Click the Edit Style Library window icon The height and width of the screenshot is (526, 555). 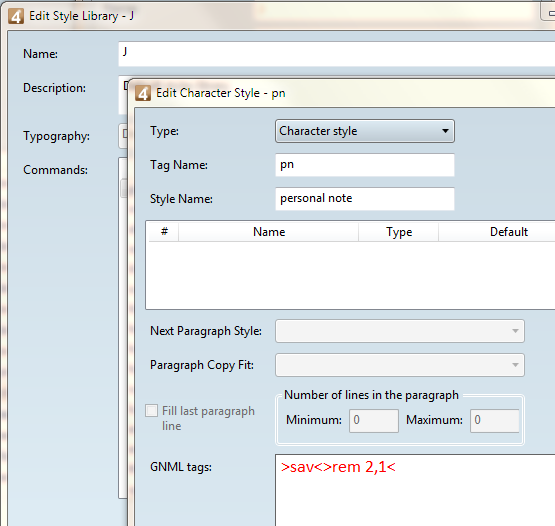16,16
